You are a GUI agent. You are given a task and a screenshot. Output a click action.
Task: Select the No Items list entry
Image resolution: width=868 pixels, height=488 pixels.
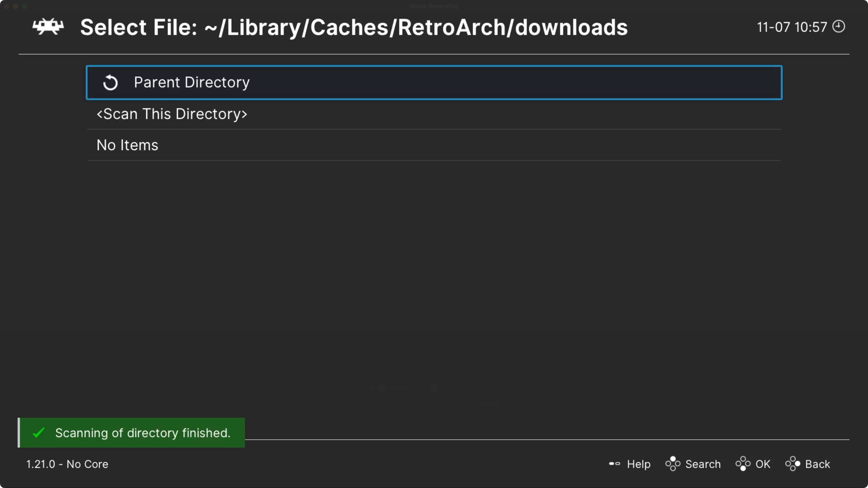coord(434,145)
